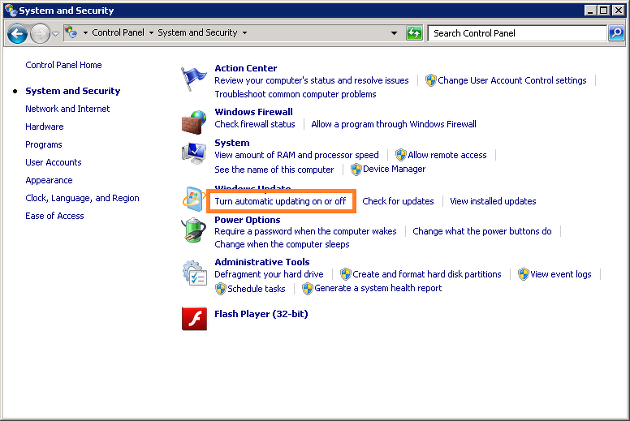Click the Windows Update icon
Viewport: 630px width, 421px height.
(194, 199)
